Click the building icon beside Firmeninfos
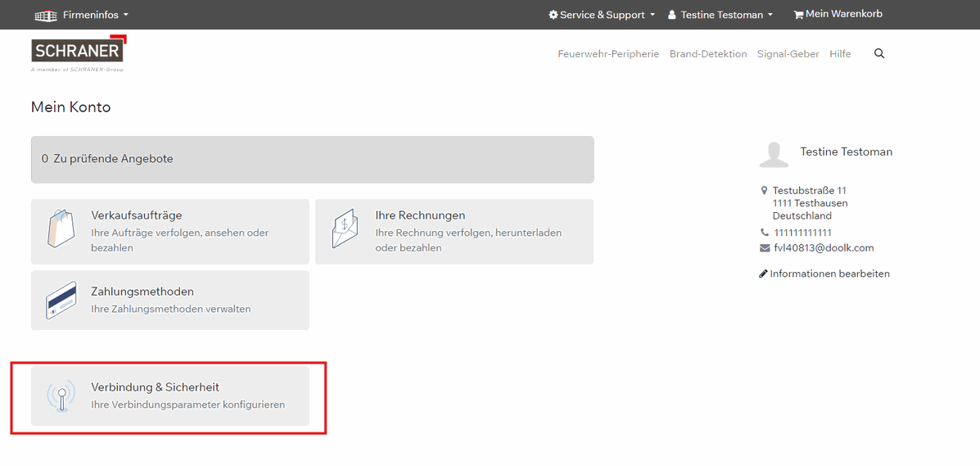This screenshot has height=466, width=980. pyautogui.click(x=46, y=15)
